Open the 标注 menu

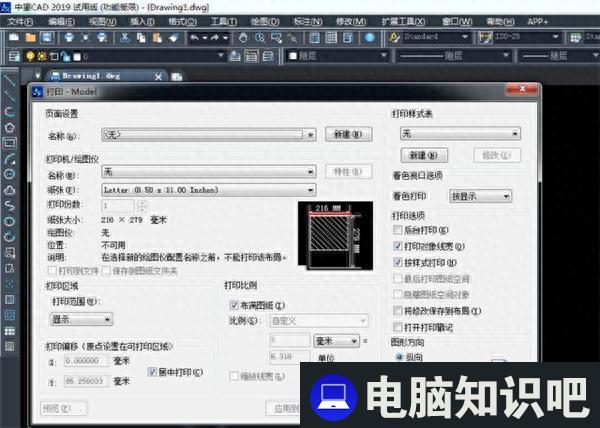click(x=308, y=22)
